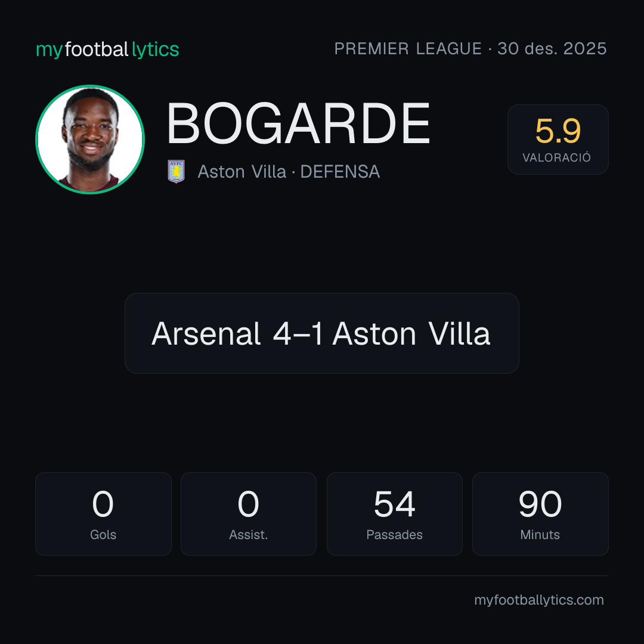Click the green 'lytics' part of logo
This screenshot has height=644, width=644.
click(155, 49)
